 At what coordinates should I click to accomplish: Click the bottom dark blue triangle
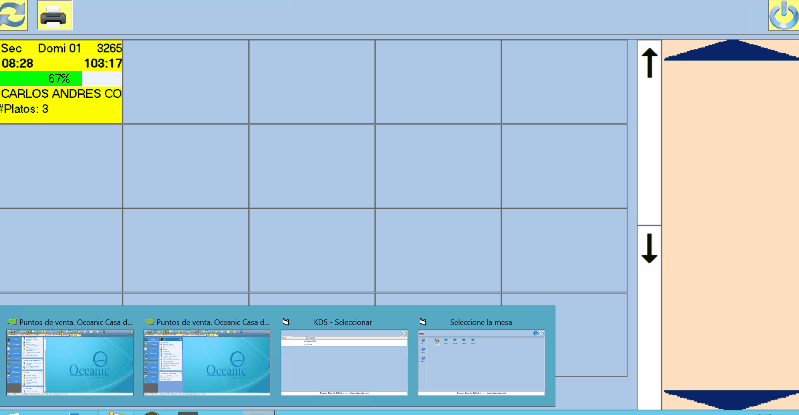(x=730, y=397)
